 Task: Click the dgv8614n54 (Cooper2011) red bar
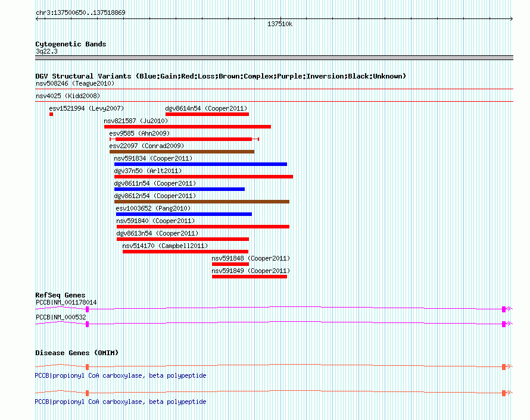pos(207,114)
